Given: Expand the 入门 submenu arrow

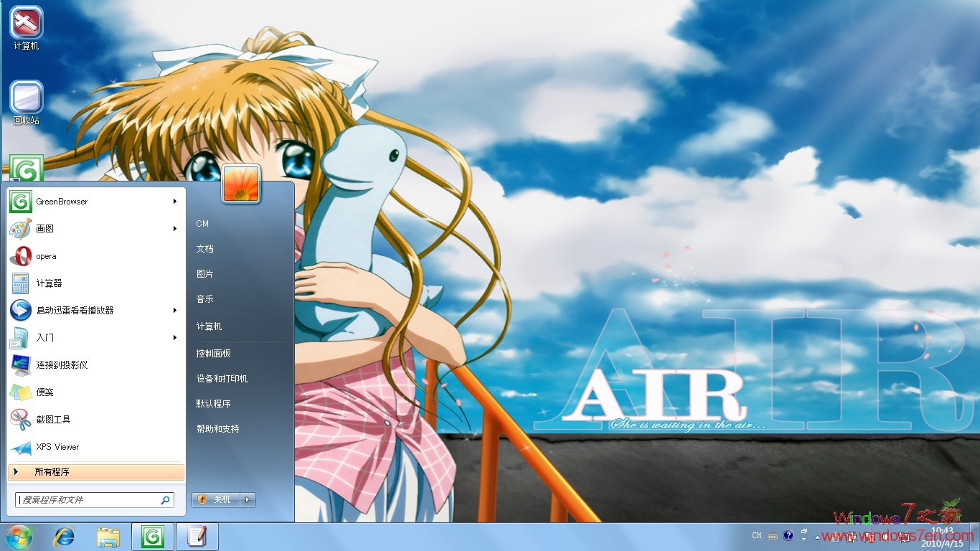Looking at the screenshot, I should tap(174, 338).
